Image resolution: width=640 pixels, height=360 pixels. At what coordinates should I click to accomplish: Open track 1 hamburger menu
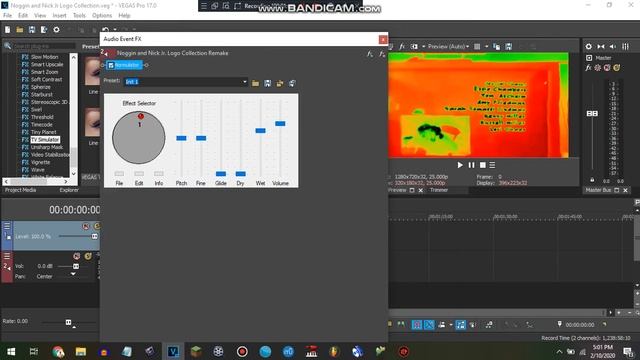7,226
